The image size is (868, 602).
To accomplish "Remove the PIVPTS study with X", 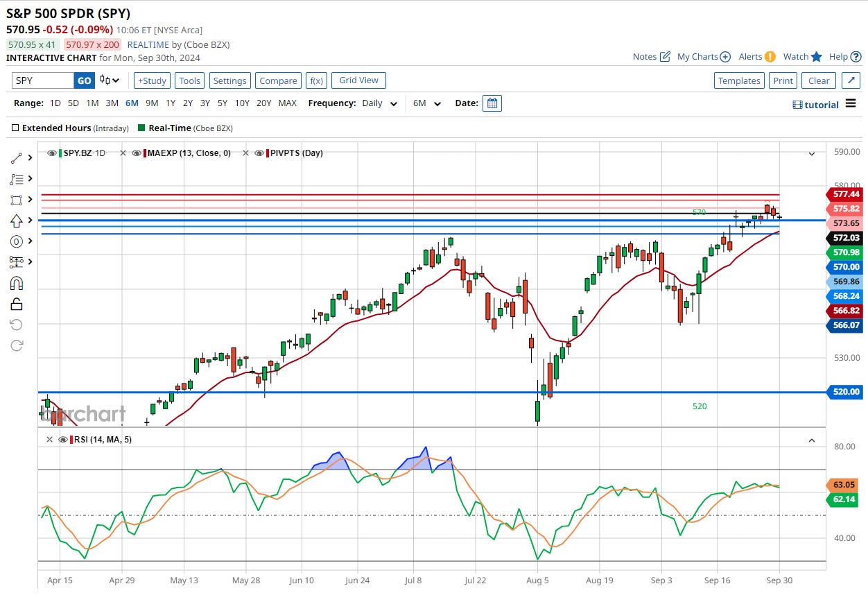I will click(245, 153).
